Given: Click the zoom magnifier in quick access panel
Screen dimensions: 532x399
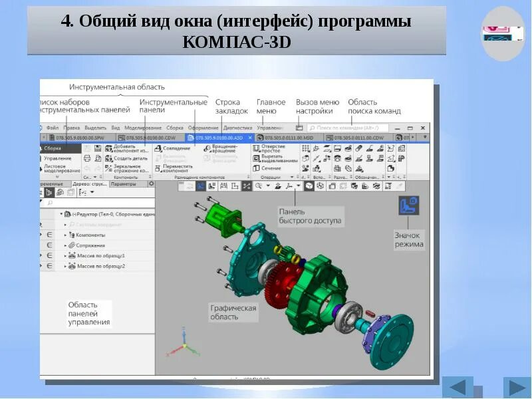Looking at the screenshot, I should click(x=259, y=186).
